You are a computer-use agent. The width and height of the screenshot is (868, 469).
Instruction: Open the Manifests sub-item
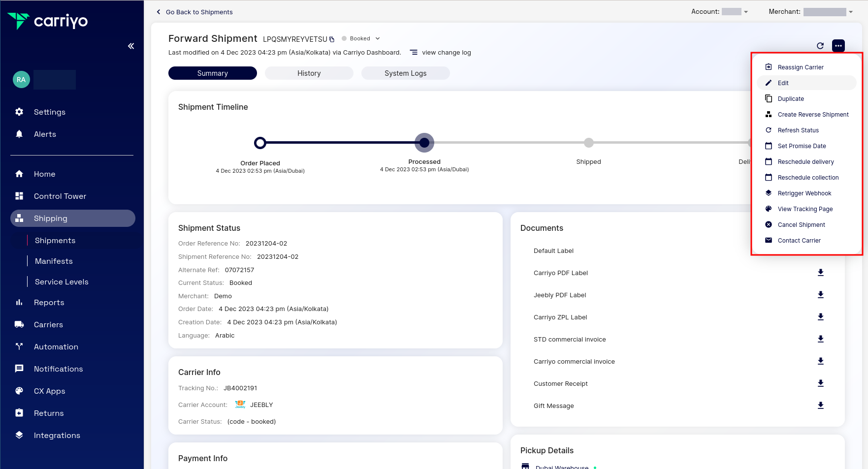[54, 261]
